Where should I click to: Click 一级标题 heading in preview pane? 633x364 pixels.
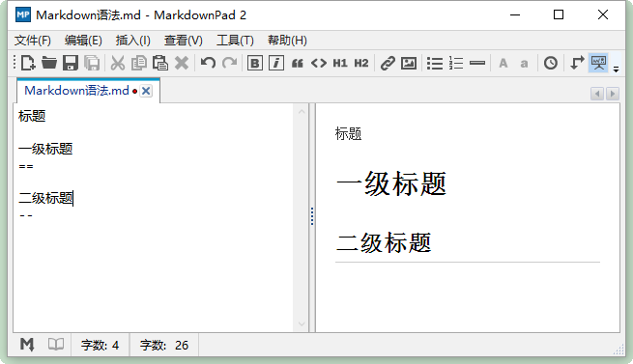click(x=390, y=183)
